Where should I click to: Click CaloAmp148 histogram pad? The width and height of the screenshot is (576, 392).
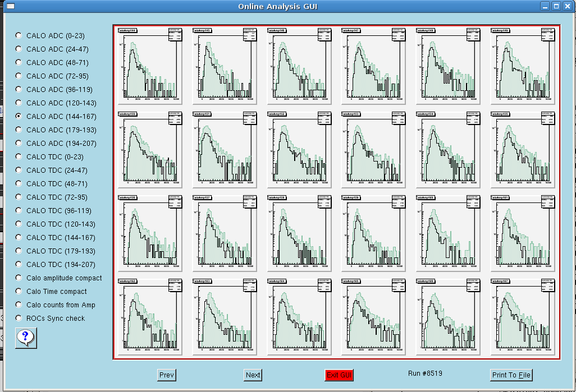coord(448,66)
